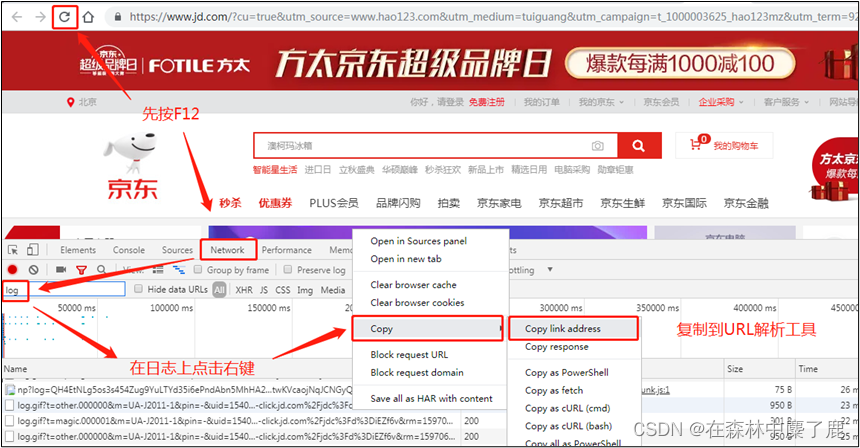Choose Block request domain
Image resolution: width=860 pixels, height=448 pixels.
point(417,373)
